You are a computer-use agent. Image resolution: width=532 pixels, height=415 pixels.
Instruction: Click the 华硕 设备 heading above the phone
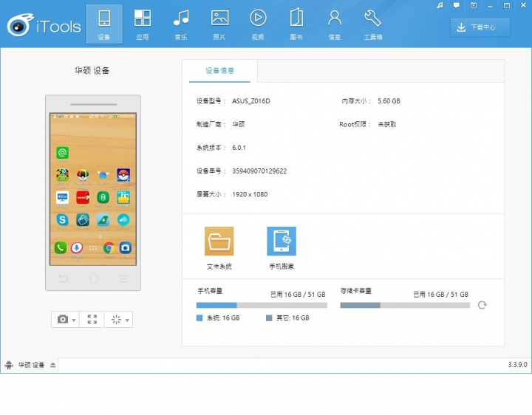(x=92, y=71)
